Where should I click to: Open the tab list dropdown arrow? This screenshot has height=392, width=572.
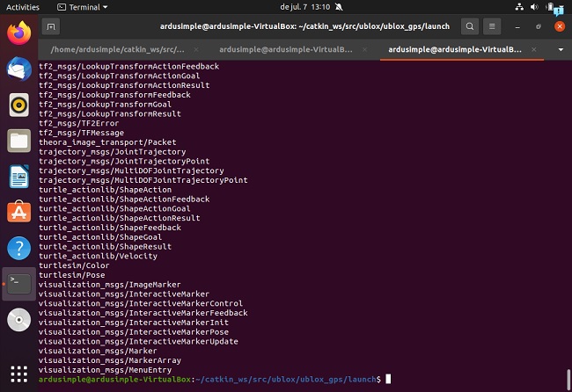(561, 50)
